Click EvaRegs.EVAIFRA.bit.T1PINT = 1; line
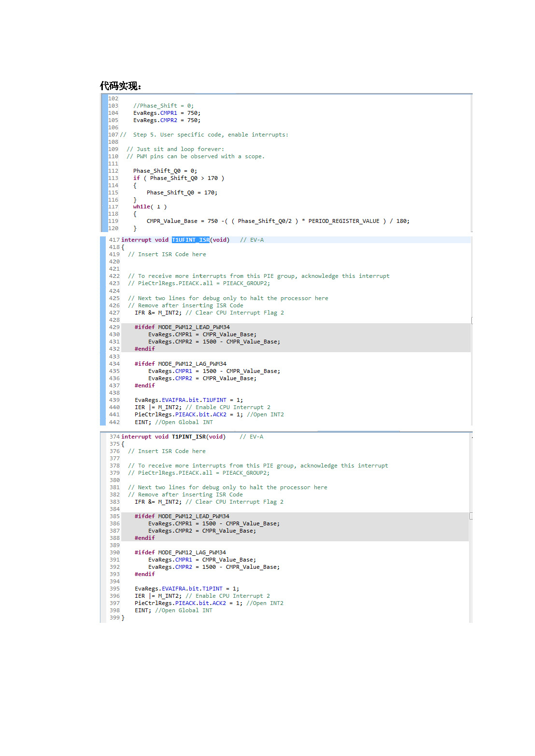The height and width of the screenshot is (756, 535). point(187,589)
